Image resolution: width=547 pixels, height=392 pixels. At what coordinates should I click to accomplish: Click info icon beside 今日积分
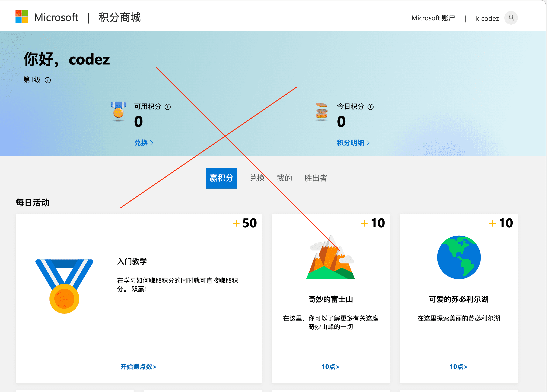coord(371,107)
